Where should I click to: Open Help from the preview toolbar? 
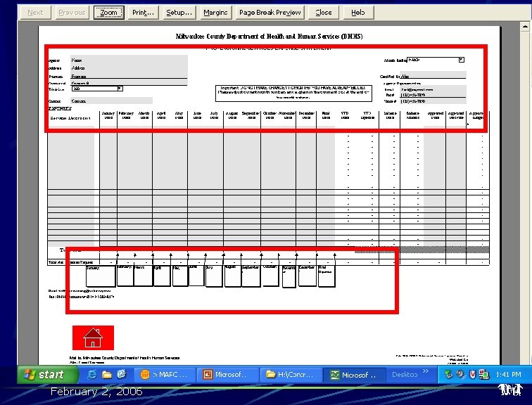point(358,13)
